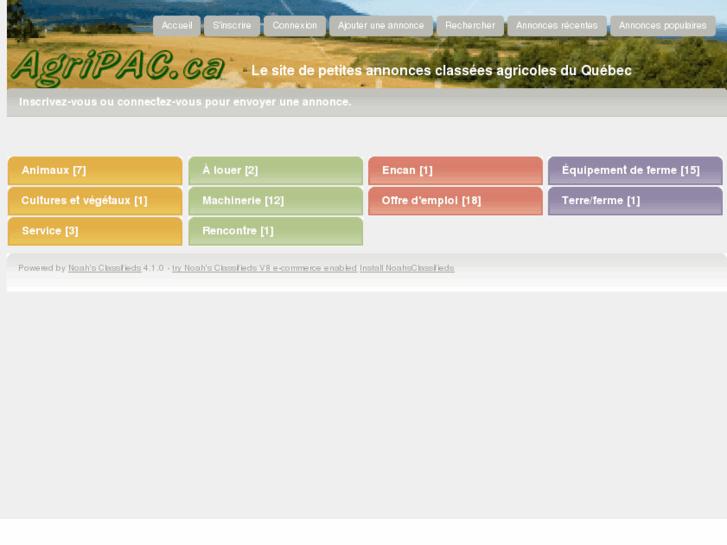Select Ajouter une annonce in navigation
727x545 pixels.
tap(381, 26)
